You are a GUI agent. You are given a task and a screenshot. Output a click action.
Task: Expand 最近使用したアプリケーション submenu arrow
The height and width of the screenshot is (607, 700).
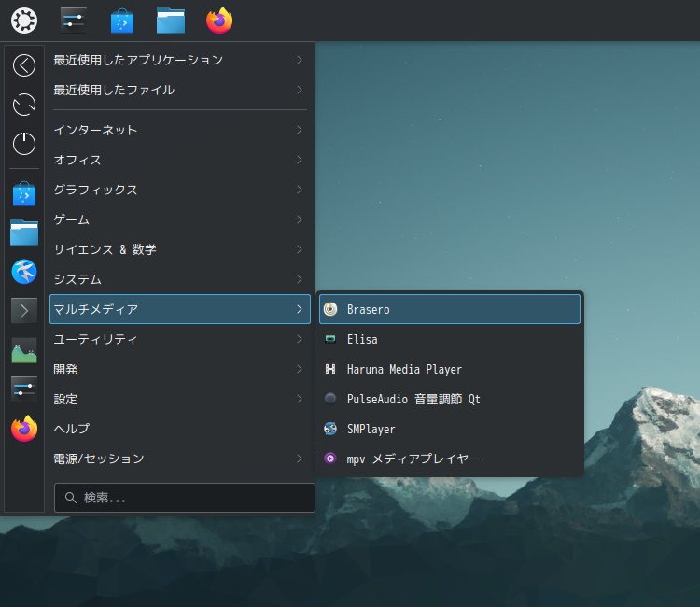[300, 60]
